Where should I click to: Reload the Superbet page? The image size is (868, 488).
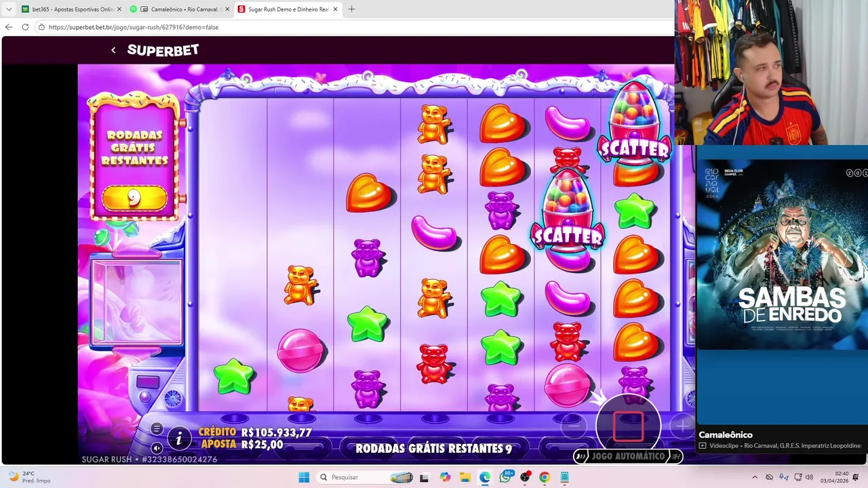pyautogui.click(x=25, y=27)
